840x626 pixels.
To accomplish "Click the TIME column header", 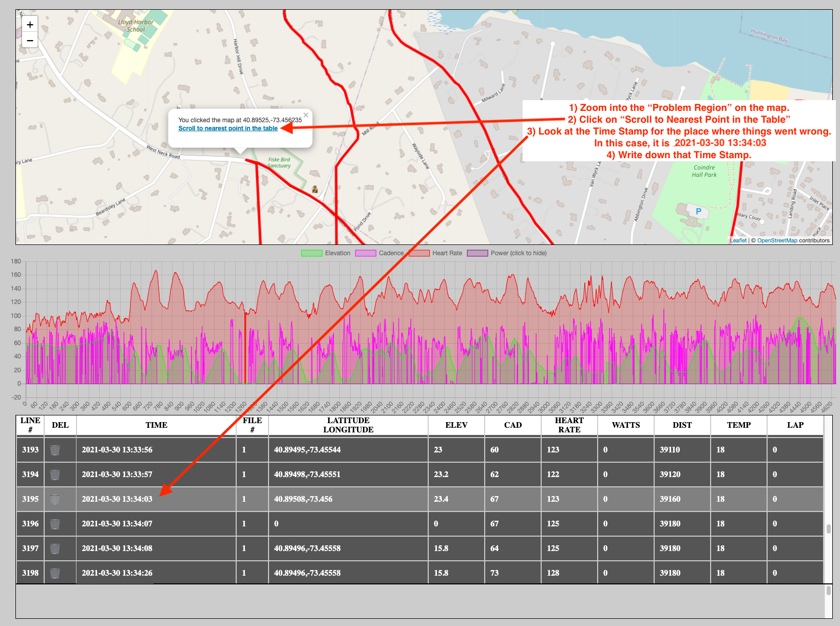I will pos(156,425).
